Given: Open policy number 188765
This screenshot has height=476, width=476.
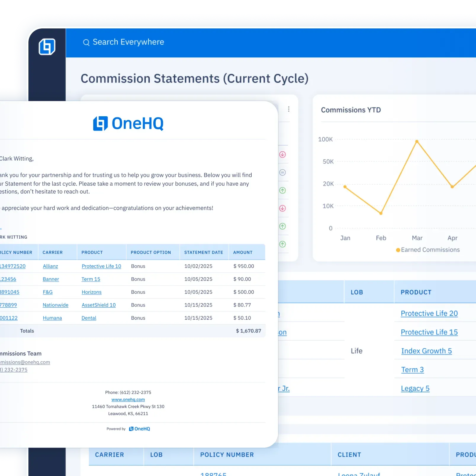Looking at the screenshot, I should coord(214,474).
